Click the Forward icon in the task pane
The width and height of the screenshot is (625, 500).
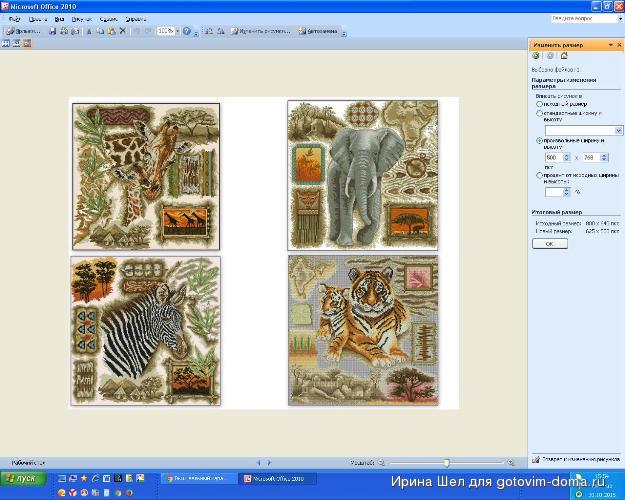[550, 56]
